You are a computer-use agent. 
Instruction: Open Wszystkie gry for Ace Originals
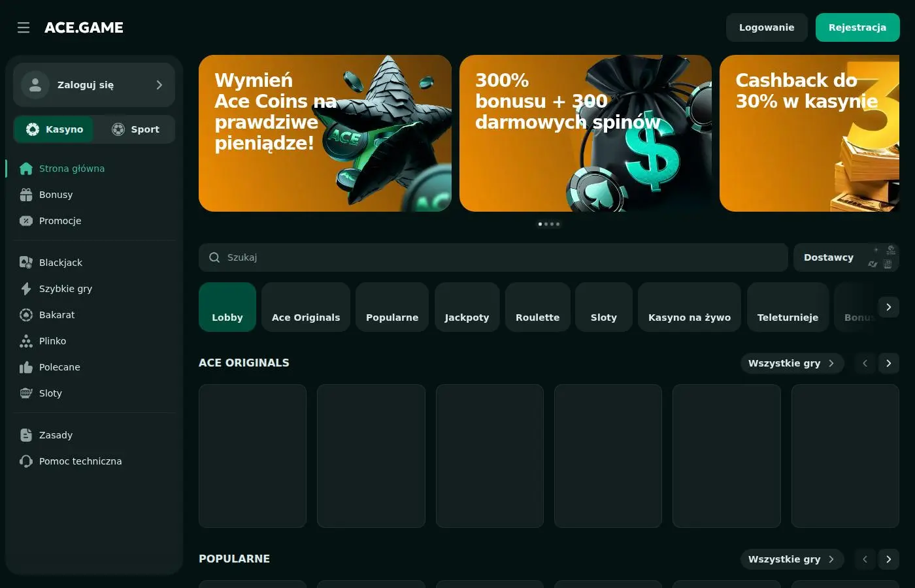(792, 363)
